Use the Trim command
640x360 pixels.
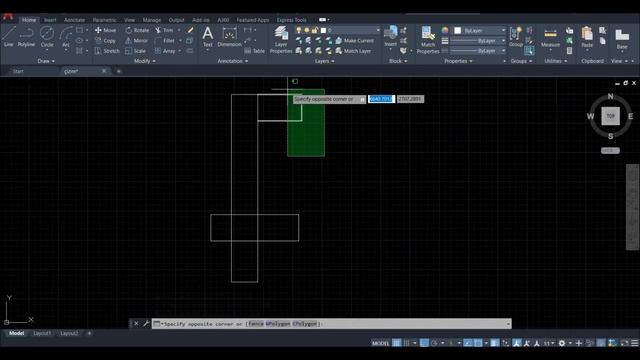click(x=164, y=30)
